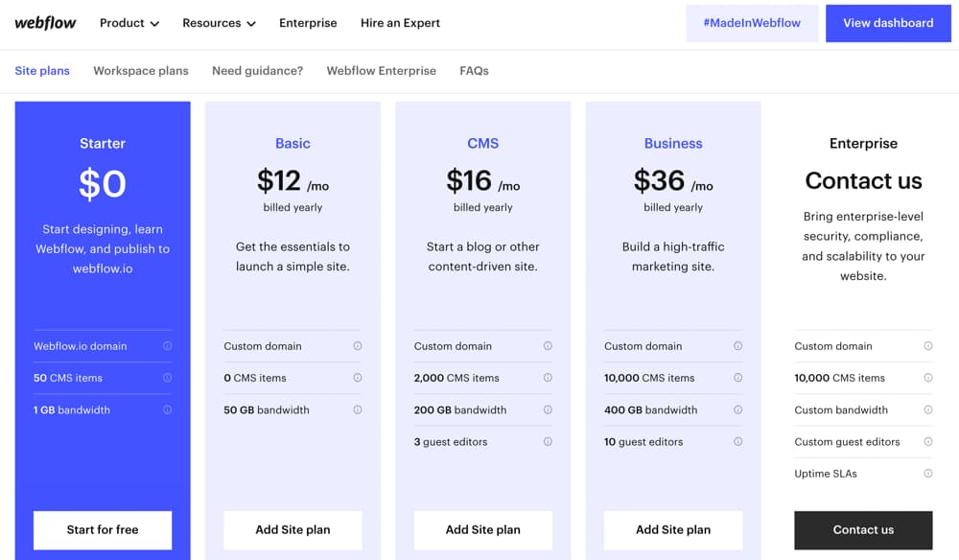Open the info icon beside 200 GB bandwidth
The image size is (959, 560).
pyautogui.click(x=548, y=409)
